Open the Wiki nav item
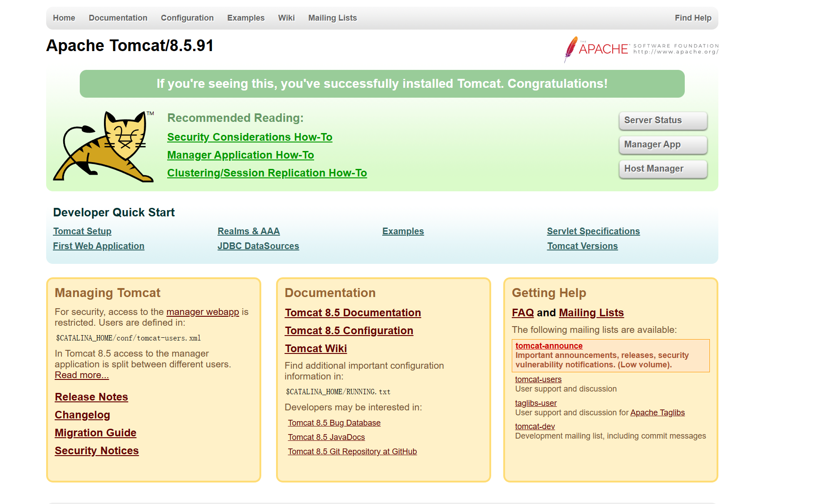Screen dimensions: 821x504 pos(286,18)
